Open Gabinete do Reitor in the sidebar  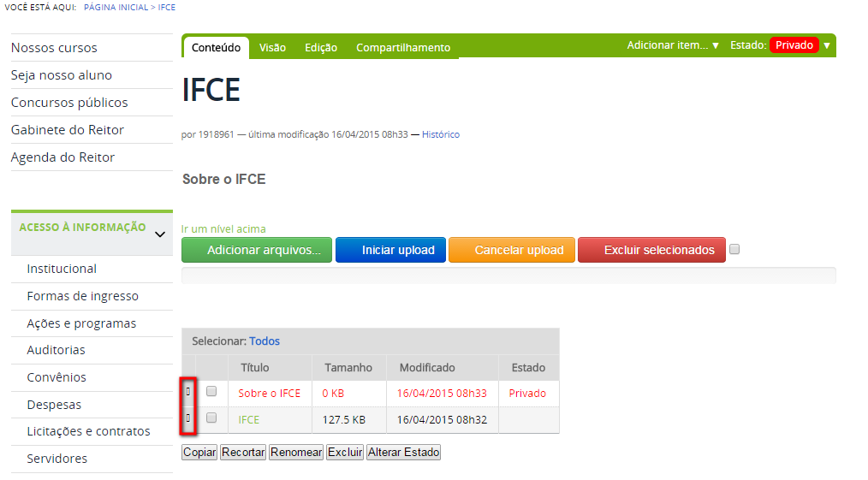pos(68,130)
